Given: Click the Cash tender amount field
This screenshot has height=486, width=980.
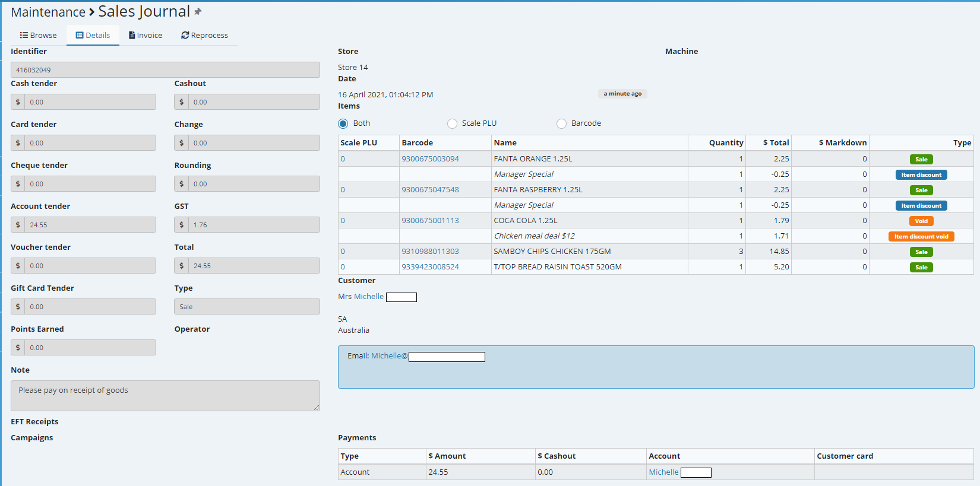Looking at the screenshot, I should (x=90, y=102).
